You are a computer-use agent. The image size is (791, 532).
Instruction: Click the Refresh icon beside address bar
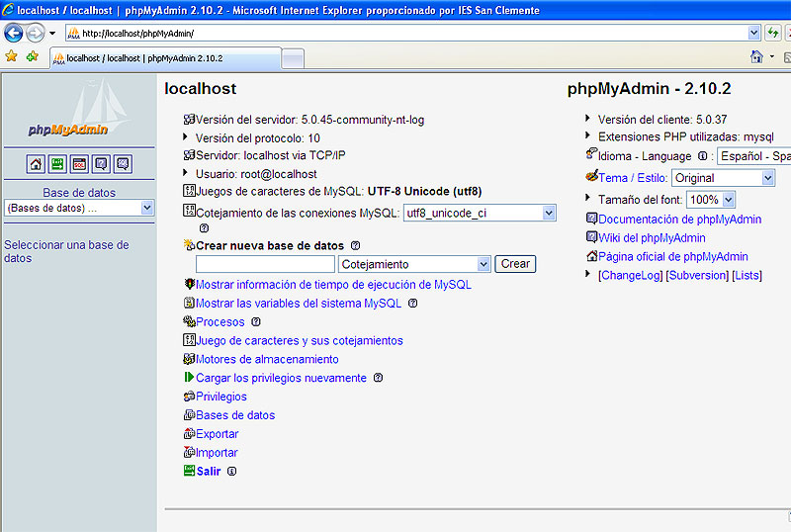773,34
